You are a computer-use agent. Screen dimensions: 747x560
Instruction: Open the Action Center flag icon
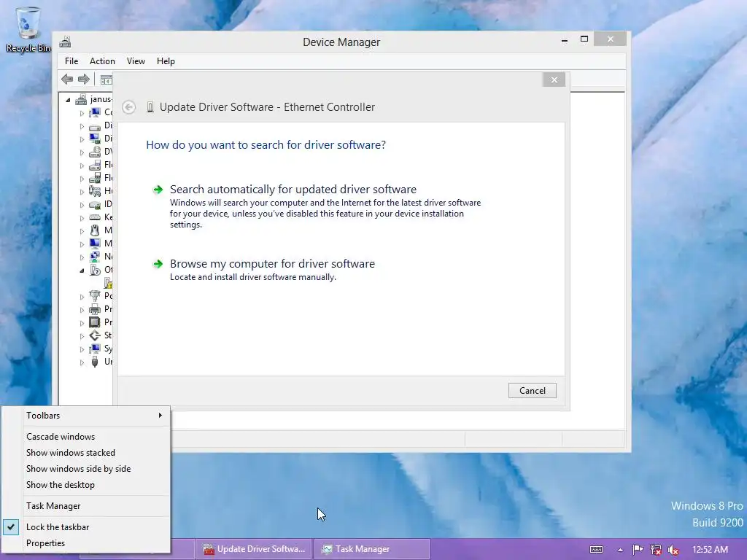click(x=638, y=550)
